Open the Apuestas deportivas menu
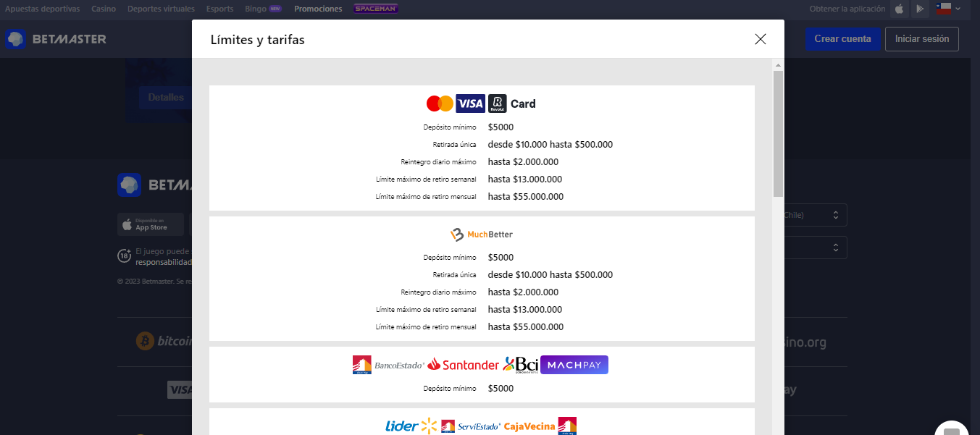This screenshot has height=435, width=980. 43,9
